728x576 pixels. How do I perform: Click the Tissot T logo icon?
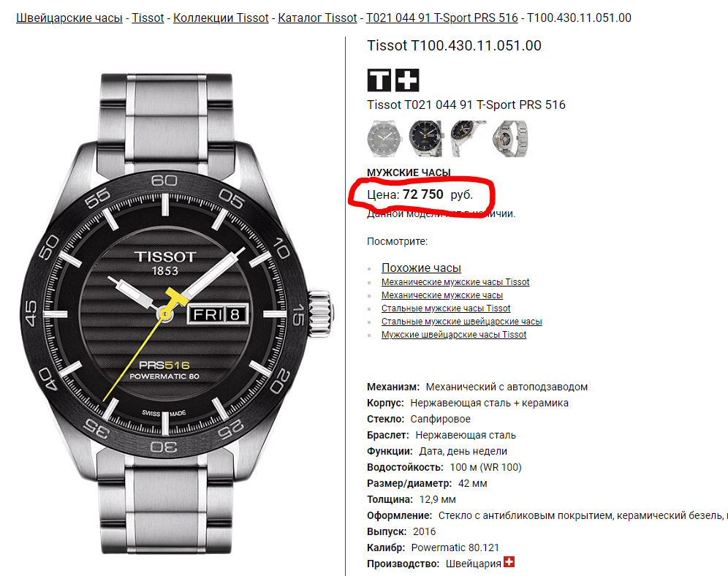[x=379, y=80]
